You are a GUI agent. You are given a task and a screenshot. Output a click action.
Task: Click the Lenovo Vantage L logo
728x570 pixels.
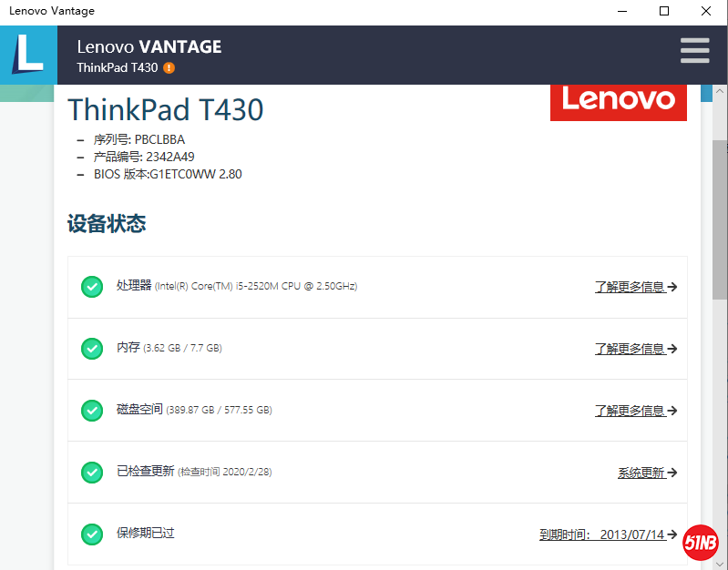[x=27, y=55]
